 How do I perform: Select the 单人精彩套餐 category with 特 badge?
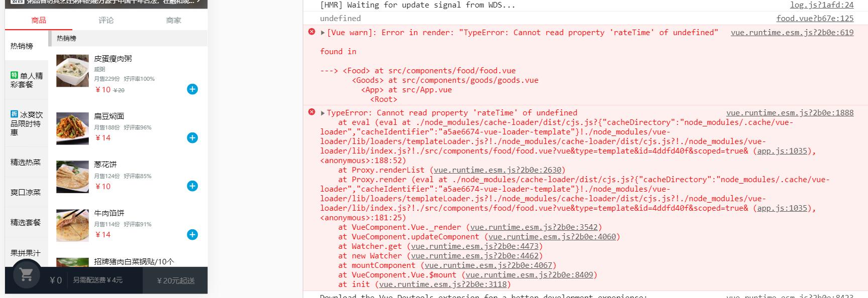pyautogui.click(x=27, y=80)
